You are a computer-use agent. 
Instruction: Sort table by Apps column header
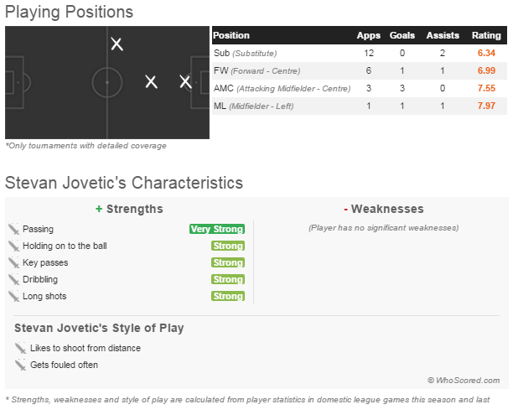(368, 36)
